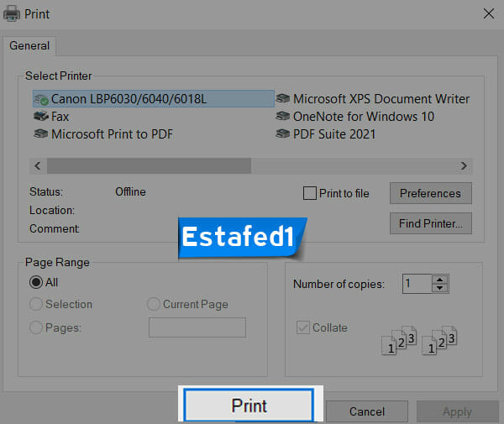Click the collate pages illustration
This screenshot has width=504, height=424.
(x=419, y=341)
